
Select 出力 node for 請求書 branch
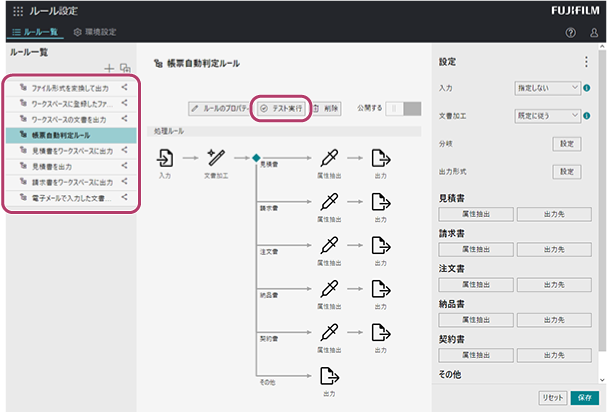[x=381, y=202]
